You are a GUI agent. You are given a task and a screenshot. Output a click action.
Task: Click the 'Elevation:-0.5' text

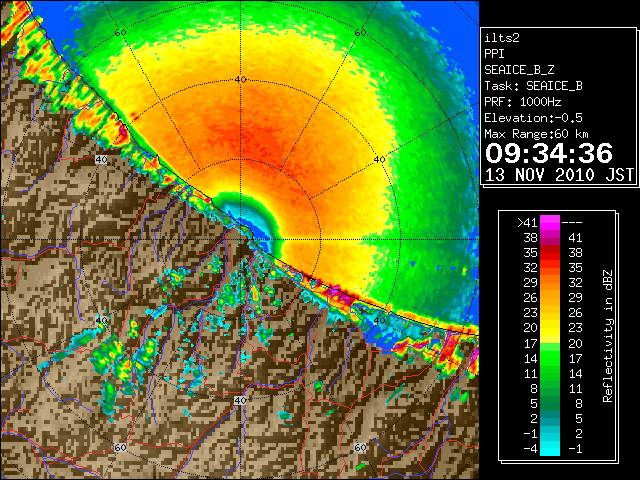coord(533,118)
